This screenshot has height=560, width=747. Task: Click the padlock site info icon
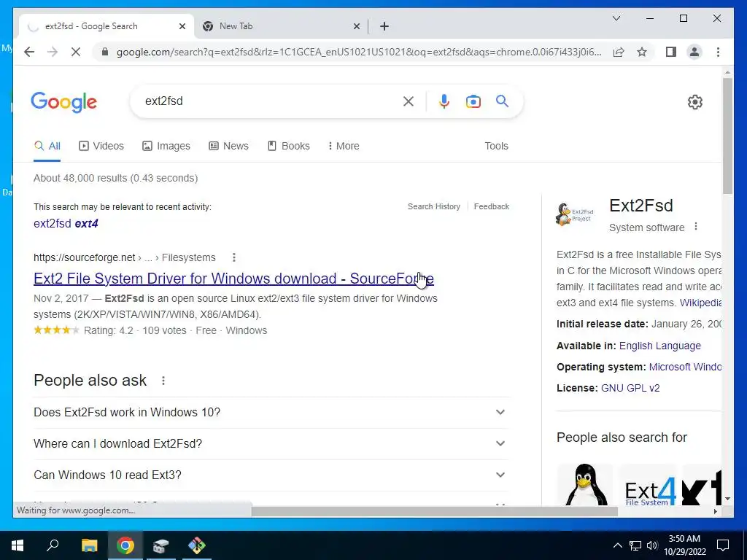[105, 52]
